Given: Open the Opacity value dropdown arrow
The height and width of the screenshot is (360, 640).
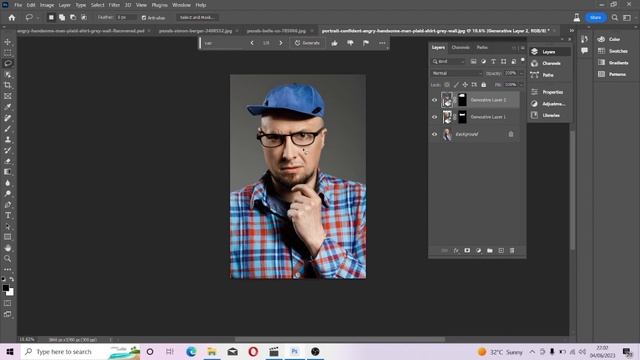Looking at the screenshot, I should [521, 73].
